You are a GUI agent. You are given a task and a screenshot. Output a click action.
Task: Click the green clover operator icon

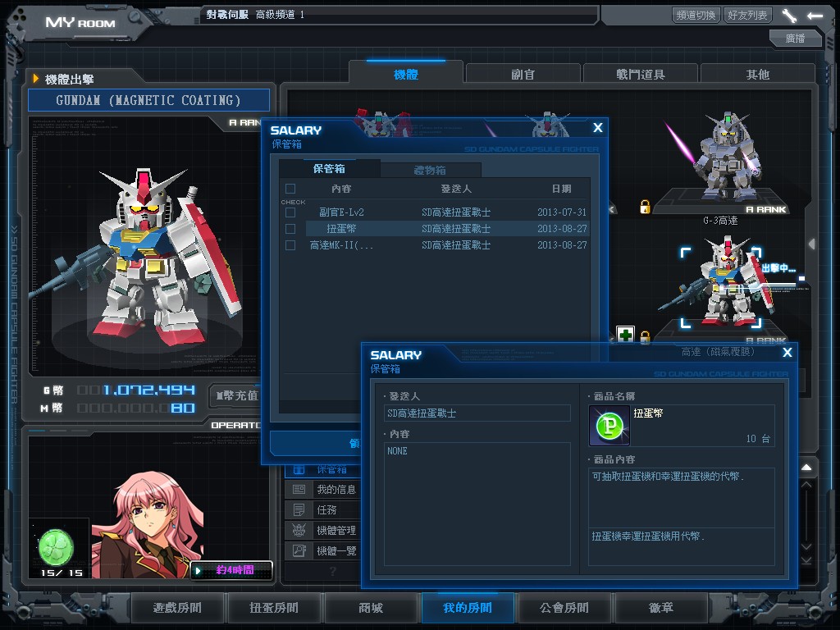click(57, 546)
